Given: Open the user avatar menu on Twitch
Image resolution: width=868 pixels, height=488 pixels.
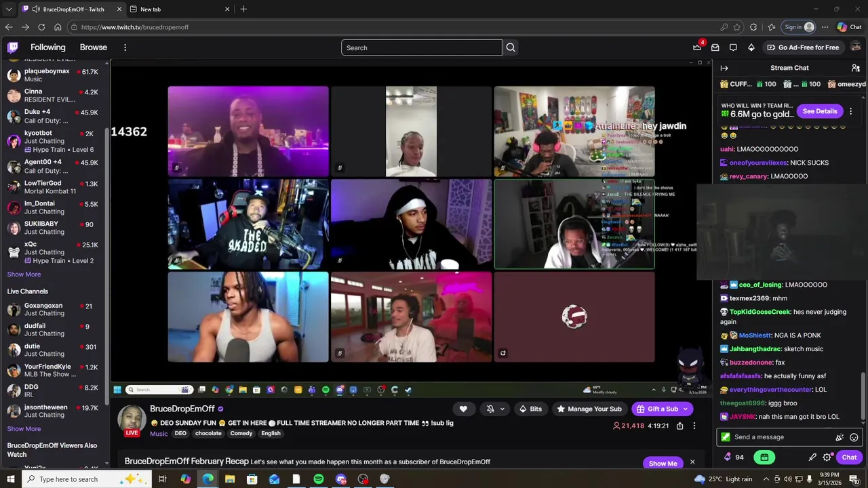Looking at the screenshot, I should (856, 47).
